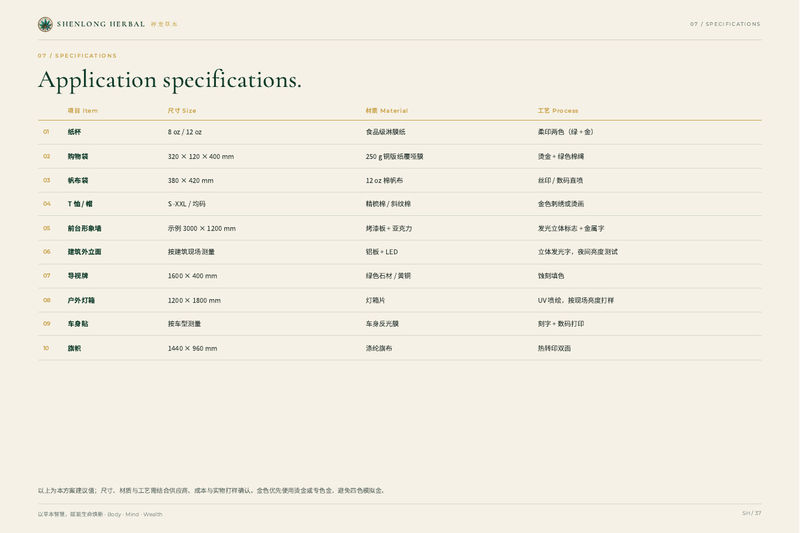Click the 'Application specifications.' heading
800x533 pixels.
170,80
